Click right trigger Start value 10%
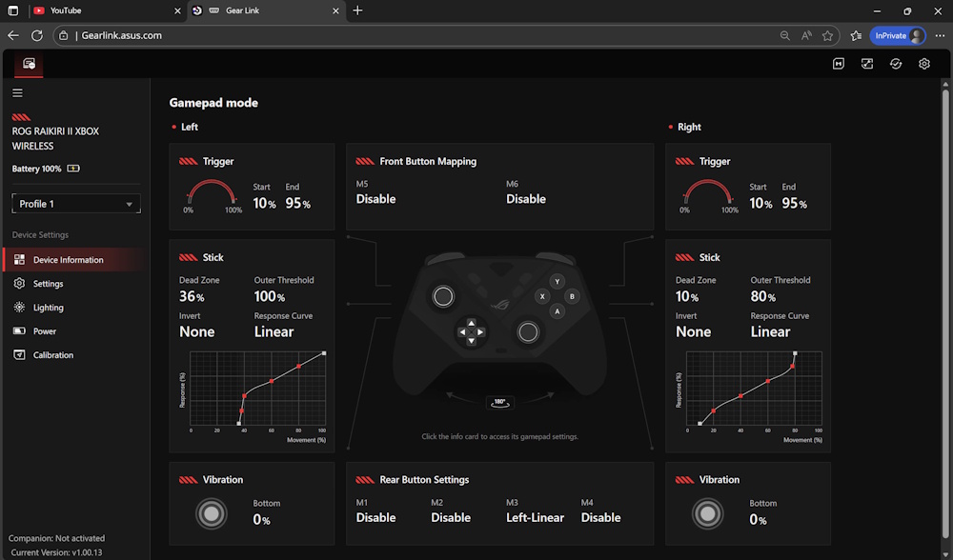Viewport: 953px width, 560px height. pyautogui.click(x=760, y=204)
